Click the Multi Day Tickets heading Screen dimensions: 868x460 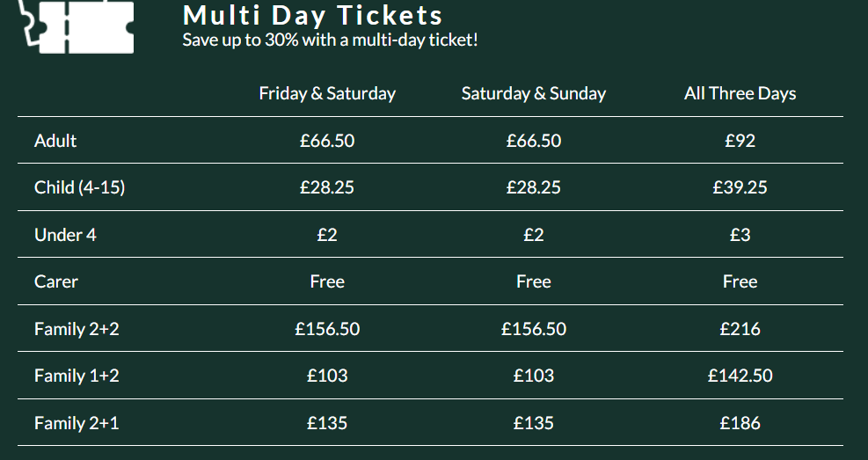pyautogui.click(x=312, y=15)
